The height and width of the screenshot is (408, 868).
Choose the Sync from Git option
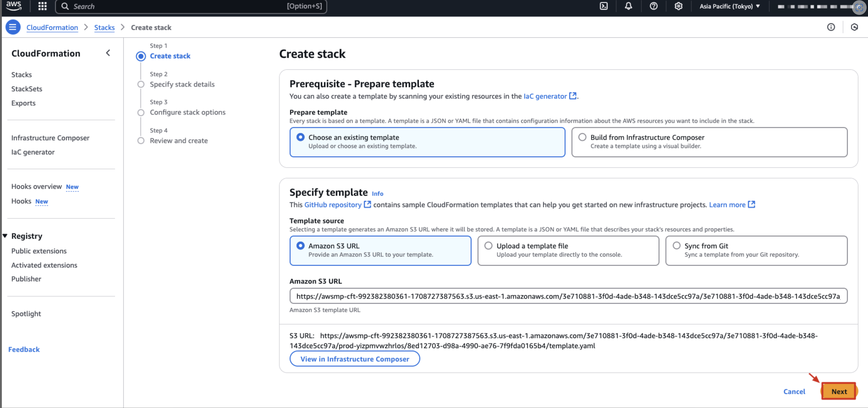(x=676, y=246)
